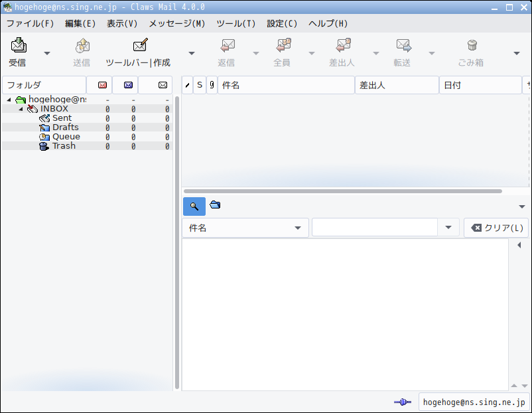This screenshot has height=413, width=532.
Task: Sort message list by 日付 column
Action: click(480, 85)
